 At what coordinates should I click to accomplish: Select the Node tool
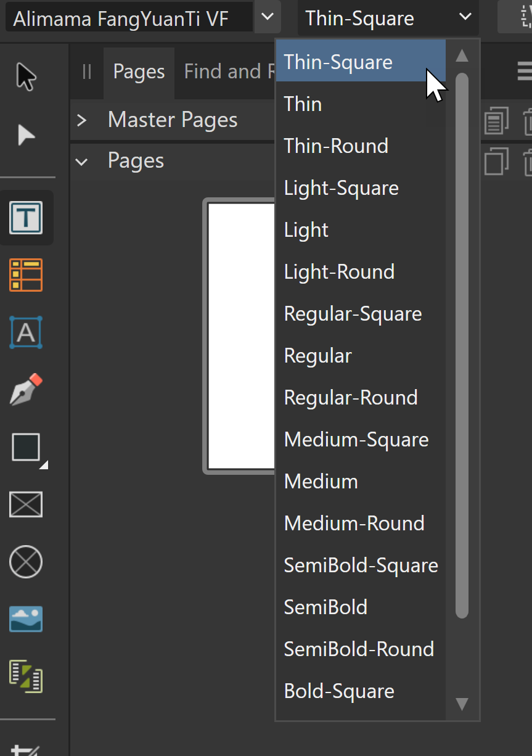(x=26, y=134)
